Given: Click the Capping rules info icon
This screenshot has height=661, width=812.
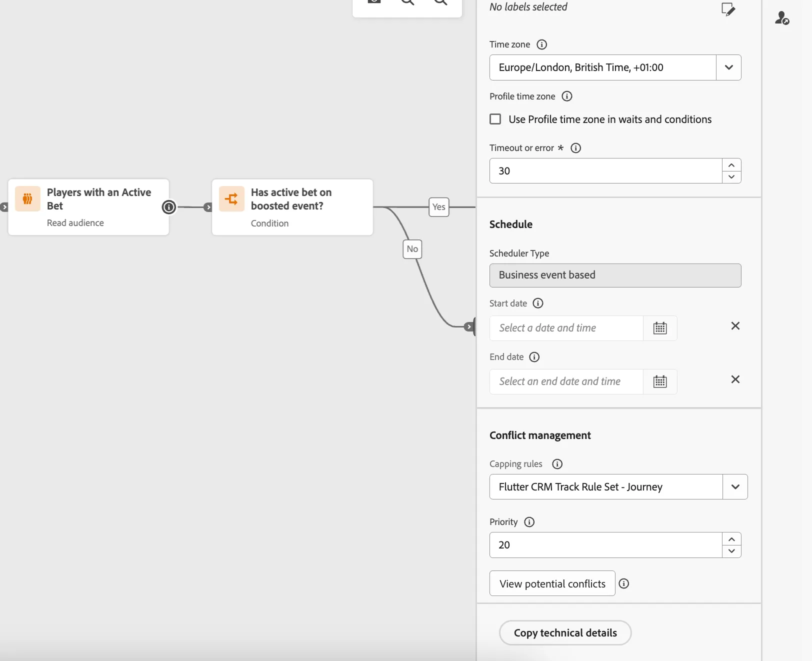Looking at the screenshot, I should [557, 464].
